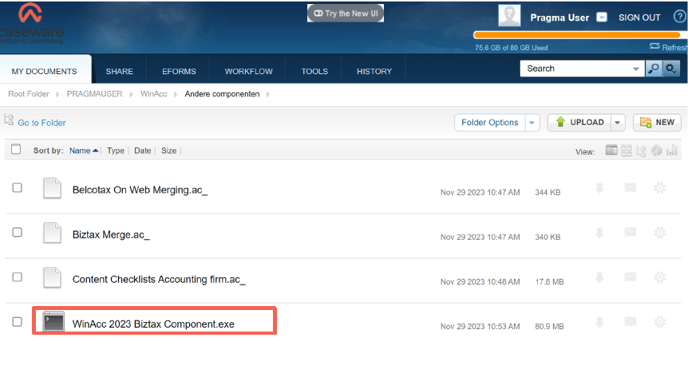
Task: Go to Root Folder breadcrumb
Action: [x=29, y=94]
